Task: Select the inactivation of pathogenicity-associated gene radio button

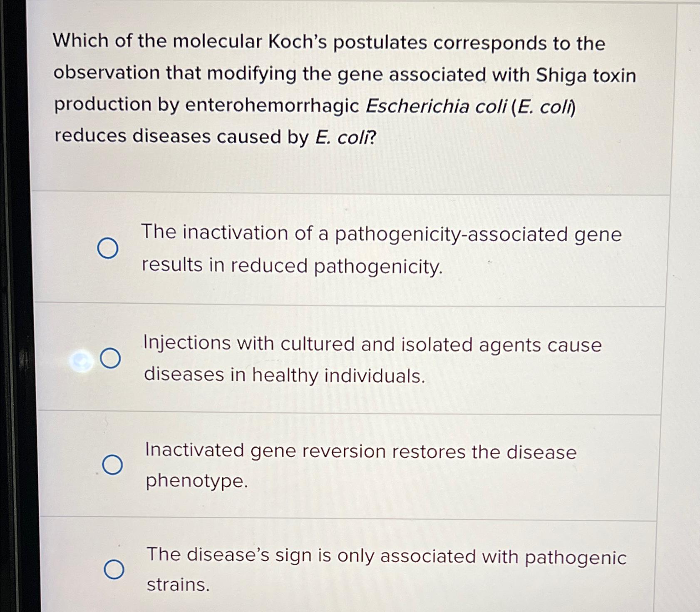Action: click(x=108, y=248)
